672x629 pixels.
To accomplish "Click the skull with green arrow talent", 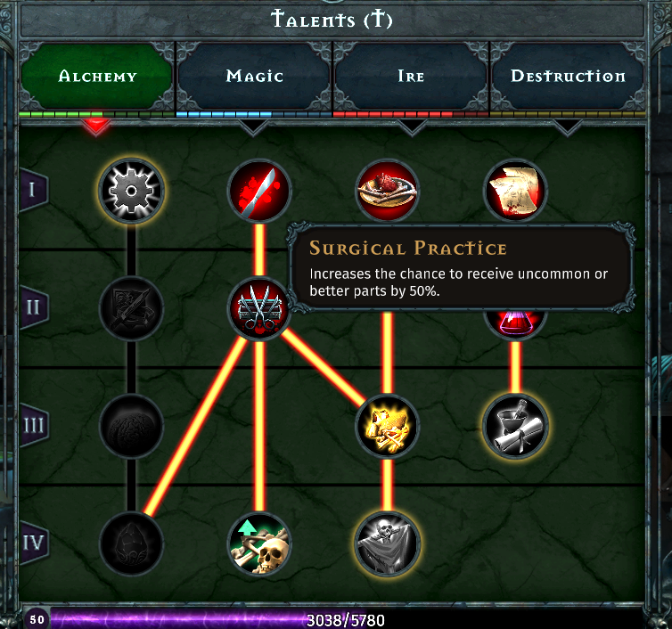I will coord(259,543).
